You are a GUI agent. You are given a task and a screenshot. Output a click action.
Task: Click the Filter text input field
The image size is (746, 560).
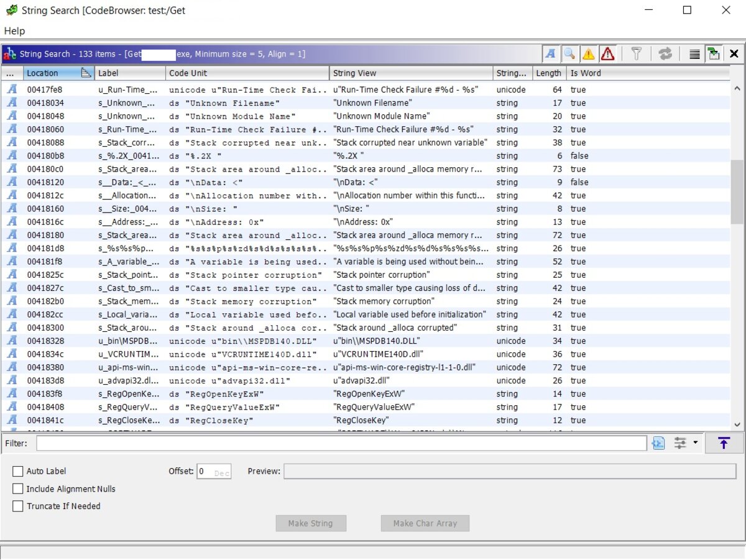[x=341, y=443]
